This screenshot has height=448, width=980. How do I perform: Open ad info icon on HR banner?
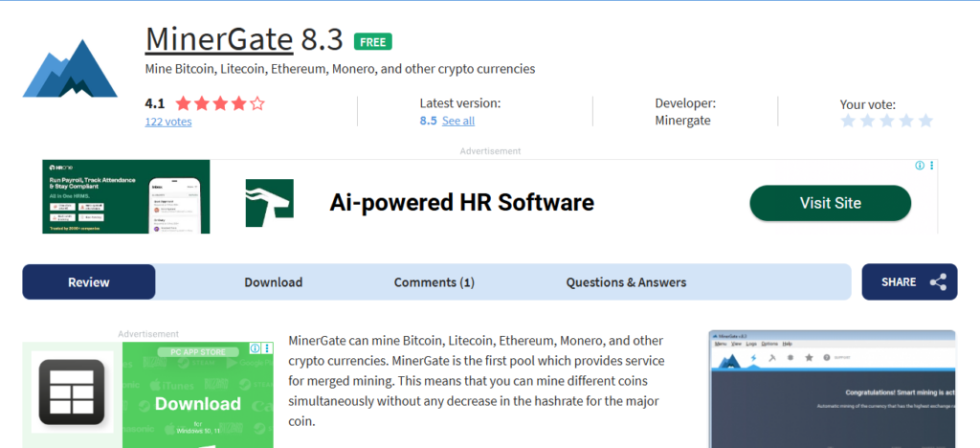click(x=920, y=166)
